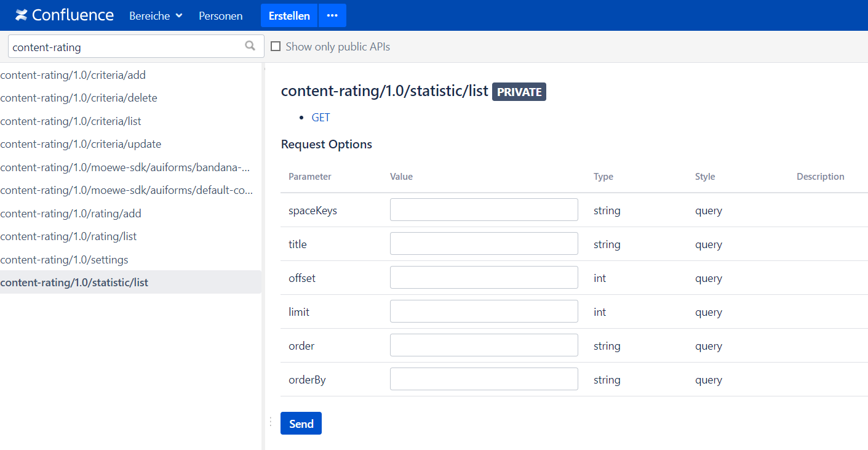Select content-rating/1.0/statistic/list in the sidebar

tap(74, 283)
